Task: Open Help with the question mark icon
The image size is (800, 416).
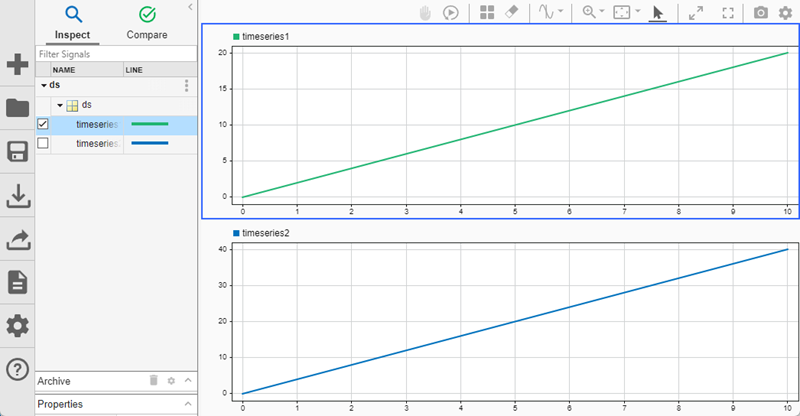Action: tap(17, 369)
